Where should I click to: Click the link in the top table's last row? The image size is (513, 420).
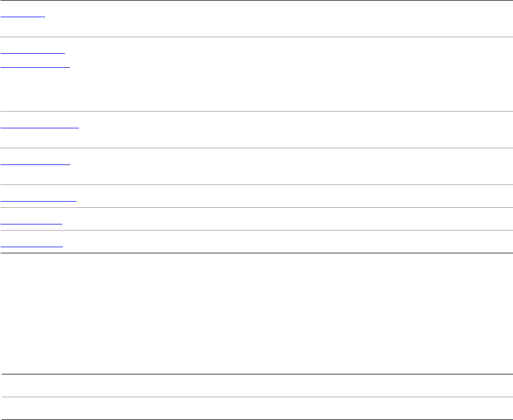(x=32, y=243)
